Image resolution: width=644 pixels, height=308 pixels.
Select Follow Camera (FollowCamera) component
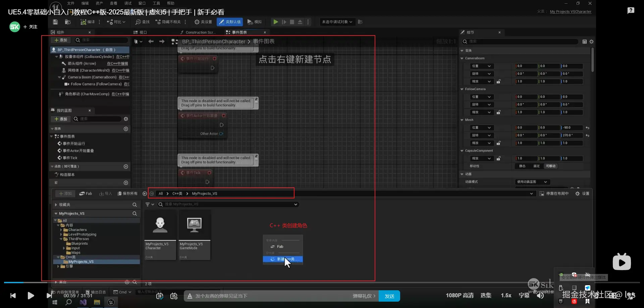pyautogui.click(x=97, y=84)
